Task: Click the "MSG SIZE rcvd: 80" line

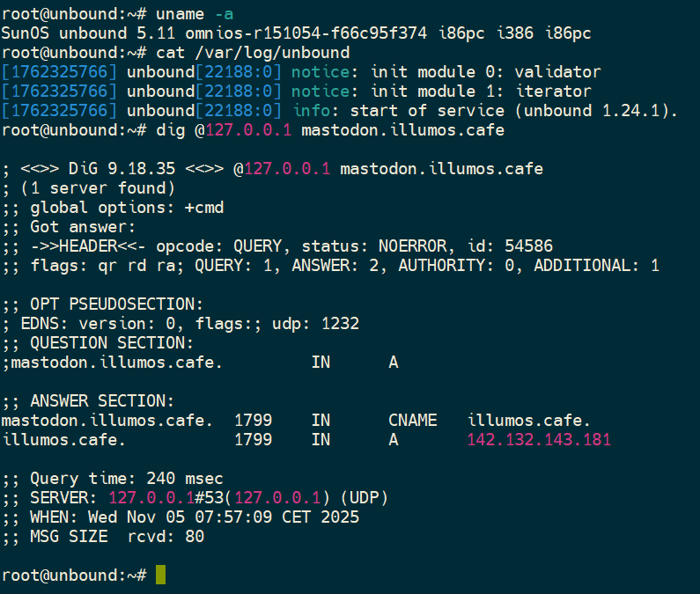Action: (116, 536)
